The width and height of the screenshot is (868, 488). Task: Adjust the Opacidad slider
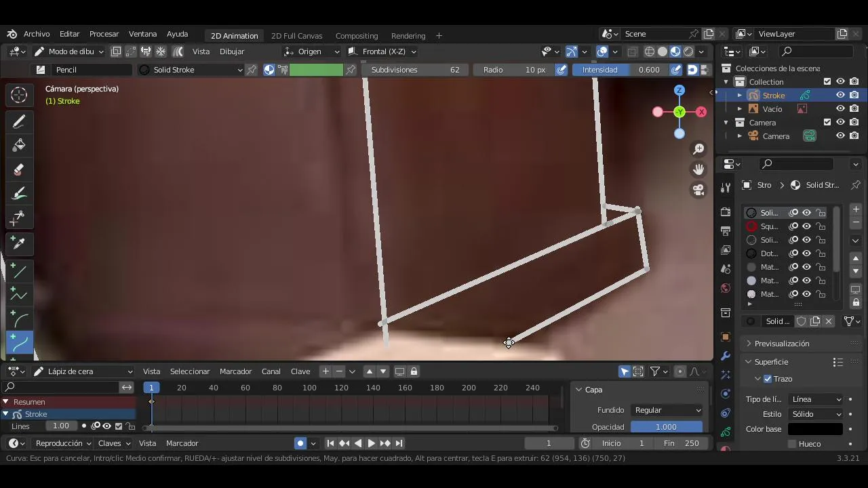click(667, 427)
